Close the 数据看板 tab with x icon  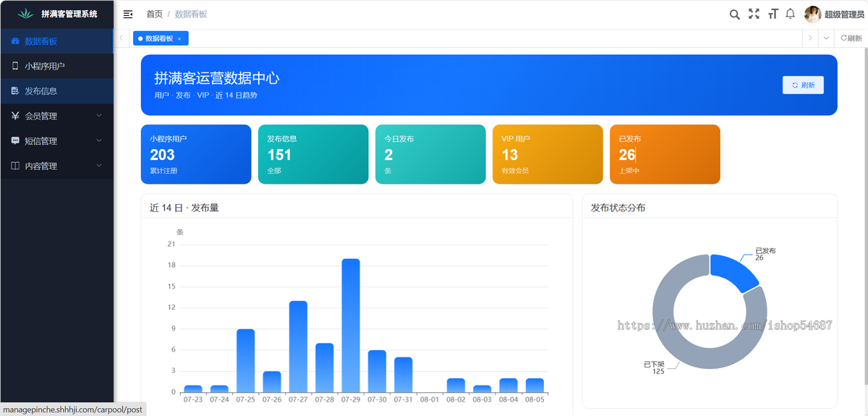(x=179, y=38)
